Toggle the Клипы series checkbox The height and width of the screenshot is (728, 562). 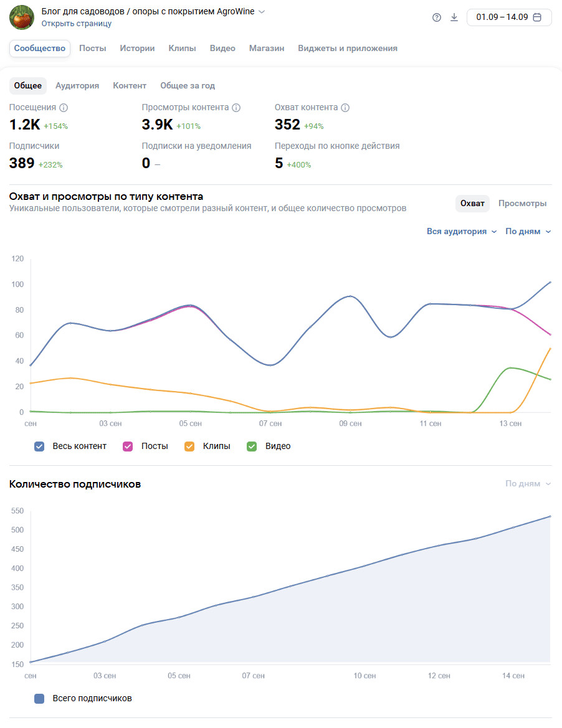(189, 447)
